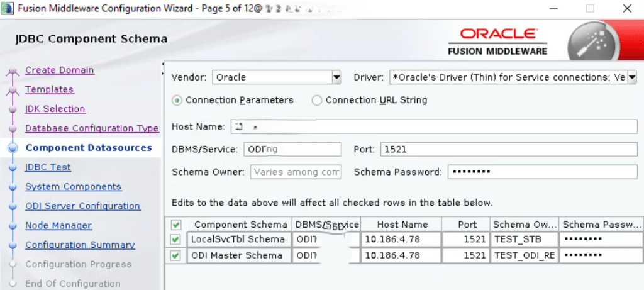Viewport: 644px width, 290px height.
Task: Maximize the Configuration Wizard window
Action: 589,9
